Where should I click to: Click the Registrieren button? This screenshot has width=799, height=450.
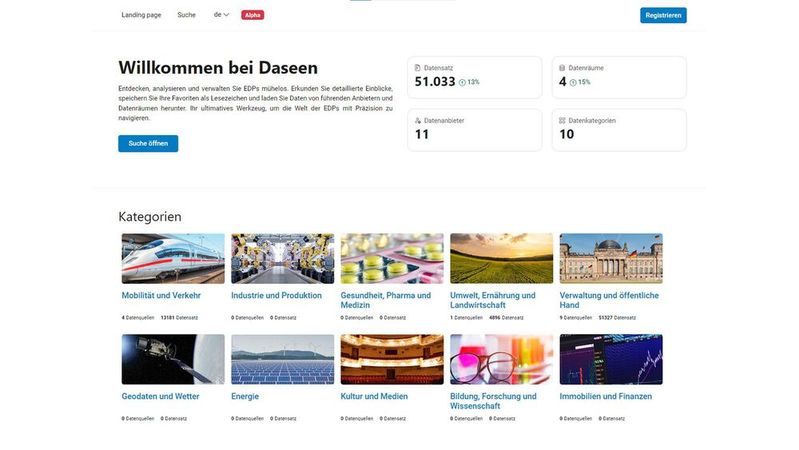tap(663, 15)
